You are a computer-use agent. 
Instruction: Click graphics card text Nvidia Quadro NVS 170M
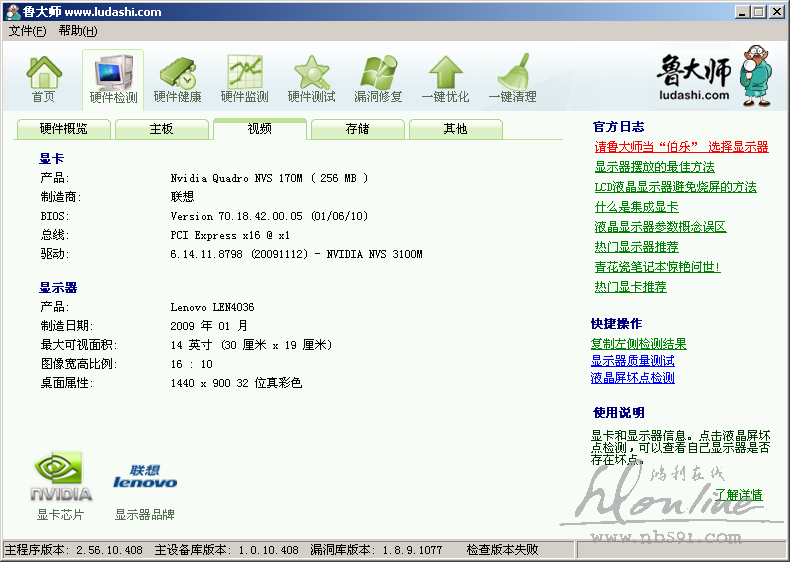tap(237, 178)
